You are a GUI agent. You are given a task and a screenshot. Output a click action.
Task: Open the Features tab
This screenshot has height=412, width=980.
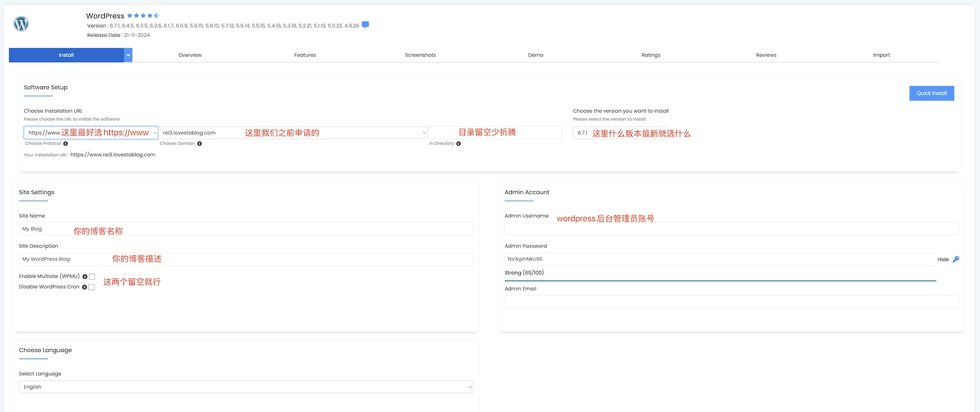[305, 55]
